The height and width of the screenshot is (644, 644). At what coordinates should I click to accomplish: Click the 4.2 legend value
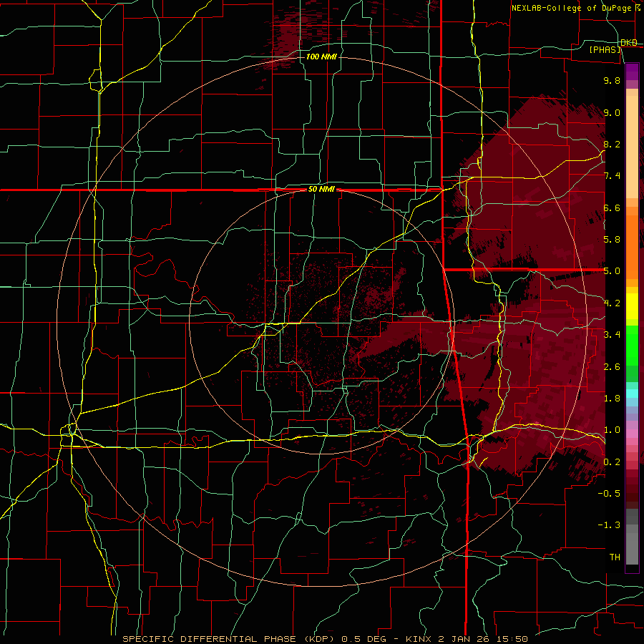coord(612,303)
